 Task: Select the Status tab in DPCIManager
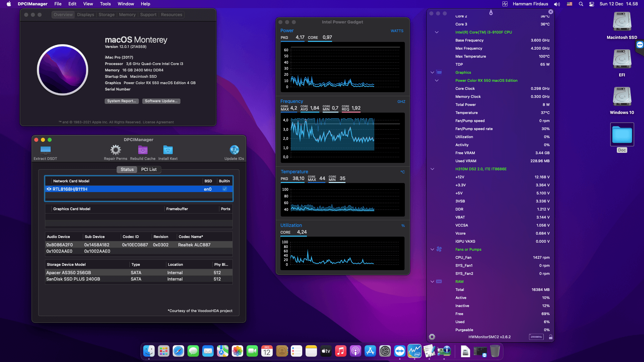(x=127, y=169)
